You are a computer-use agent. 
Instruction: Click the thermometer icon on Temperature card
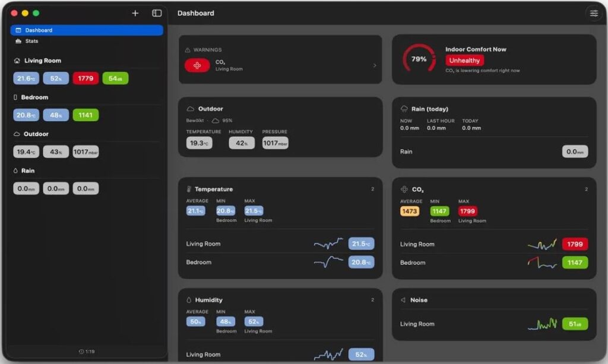(x=189, y=189)
